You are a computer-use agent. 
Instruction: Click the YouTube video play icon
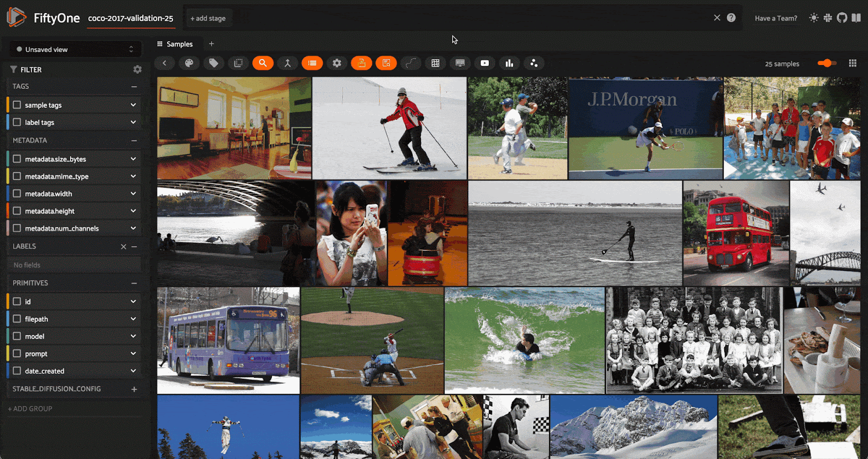coord(484,63)
